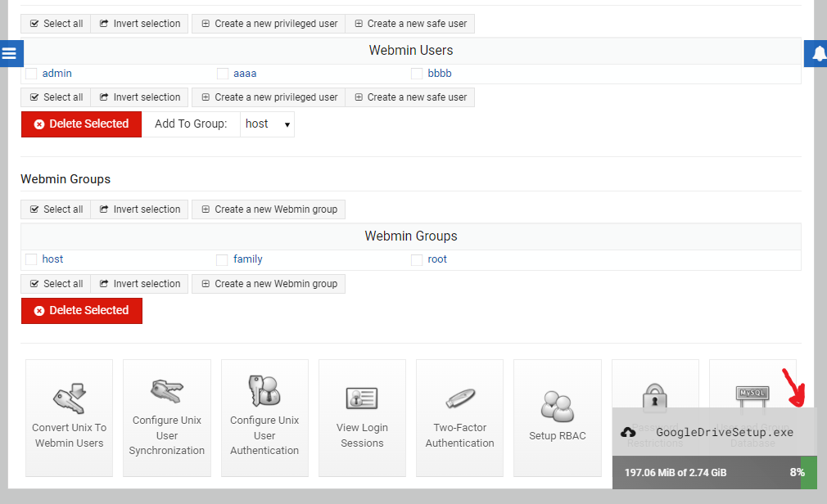This screenshot has width=827, height=504.
Task: Open View Login Sessions
Action: 362,418
